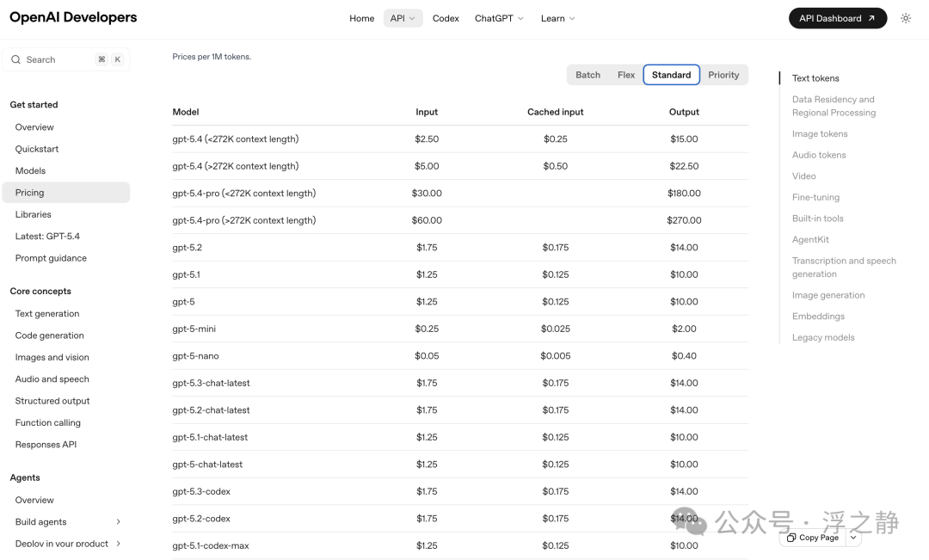The image size is (929, 560).
Task: Click the copy icon beside Copy Page
Action: point(791,538)
